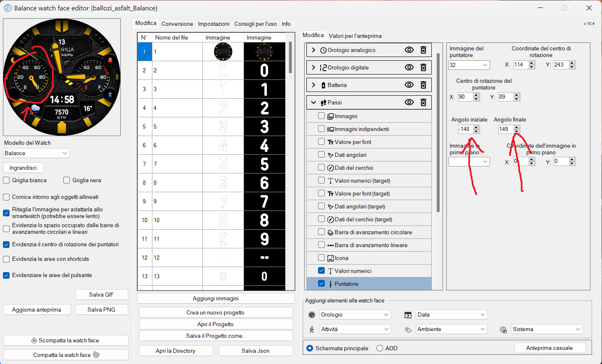
Task: Open the Modello del Watch dropdown
Action: click(x=36, y=153)
